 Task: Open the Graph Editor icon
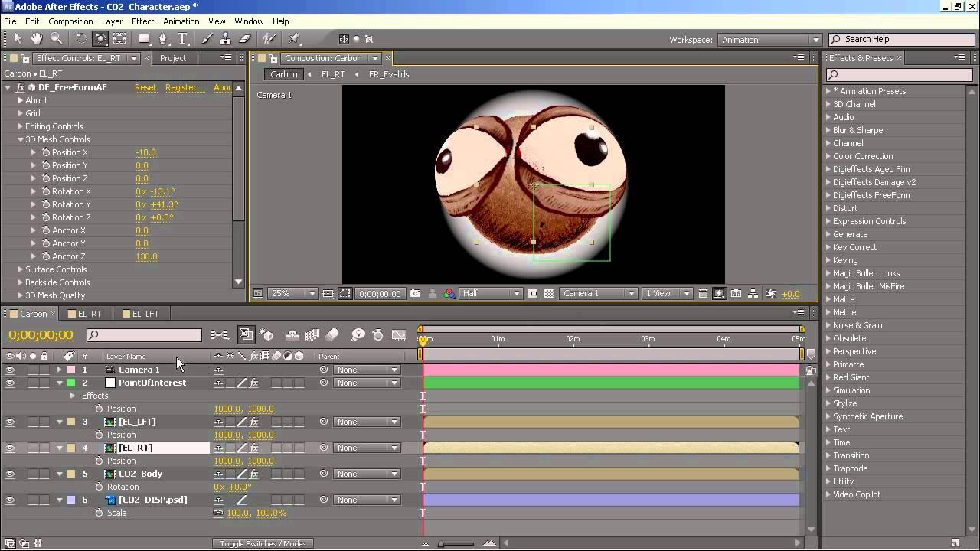[398, 334]
